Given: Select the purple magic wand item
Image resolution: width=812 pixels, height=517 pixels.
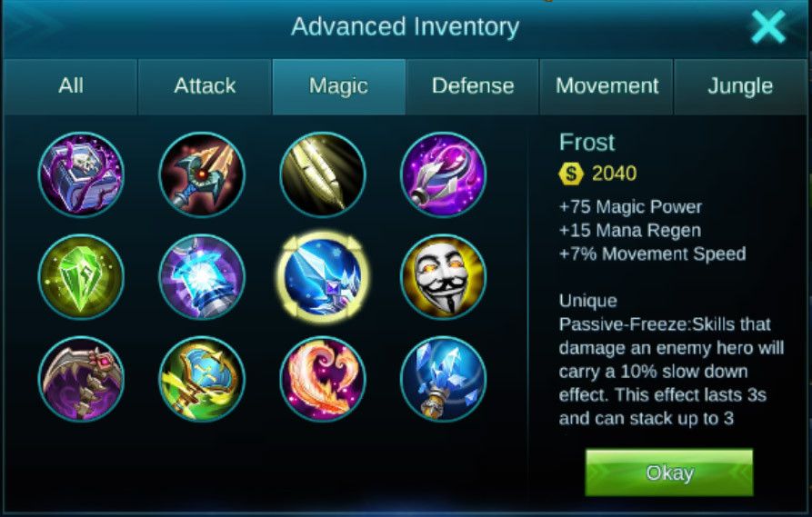Looking at the screenshot, I should 444,174.
